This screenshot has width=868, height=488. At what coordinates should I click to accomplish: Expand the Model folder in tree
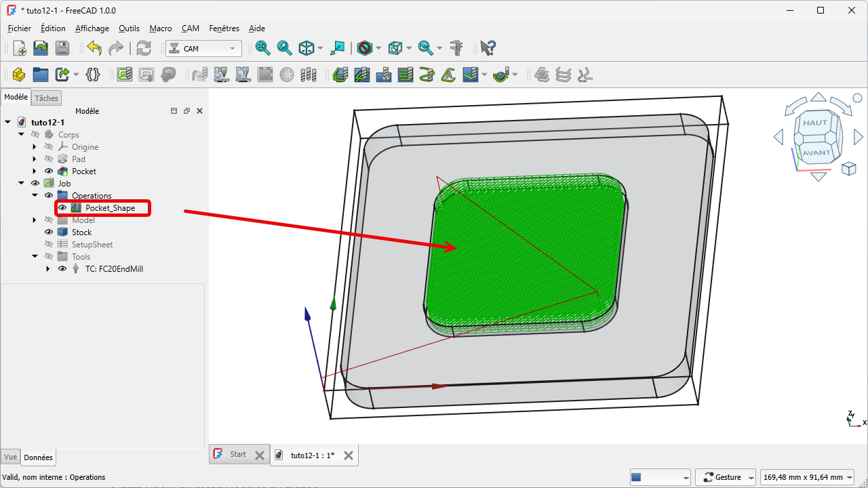(x=35, y=220)
